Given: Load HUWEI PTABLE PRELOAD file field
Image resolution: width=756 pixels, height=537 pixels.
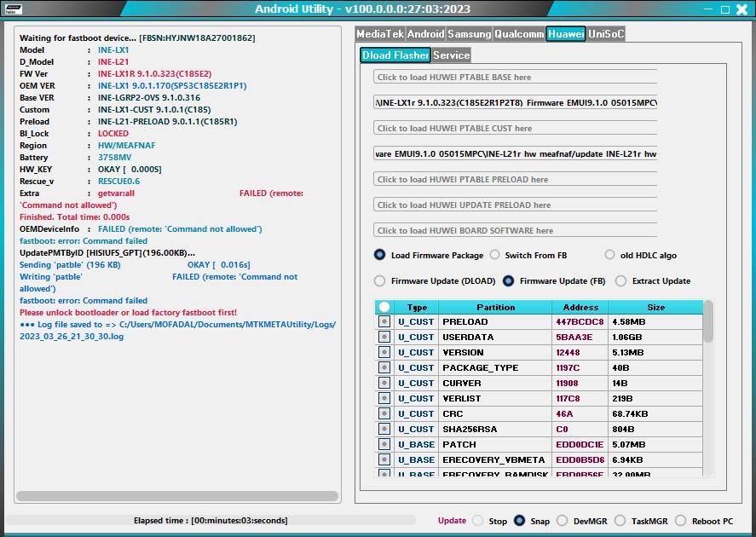Looking at the screenshot, I should point(515,179).
